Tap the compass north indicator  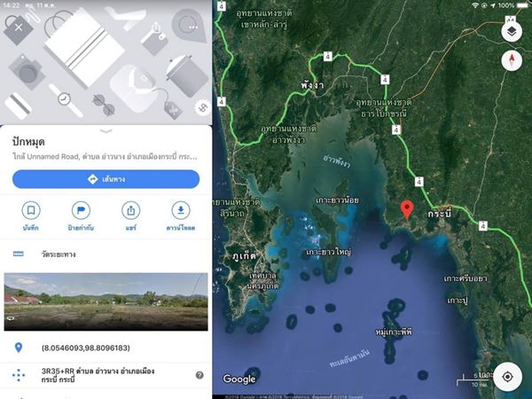coord(512,60)
